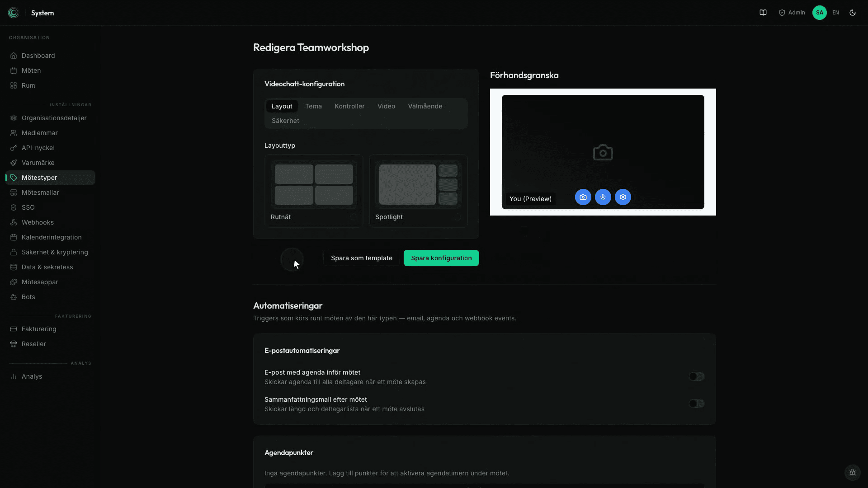Enable Sammanfattningsmail efter mötet toggle
The width and height of the screenshot is (868, 488).
click(x=696, y=404)
